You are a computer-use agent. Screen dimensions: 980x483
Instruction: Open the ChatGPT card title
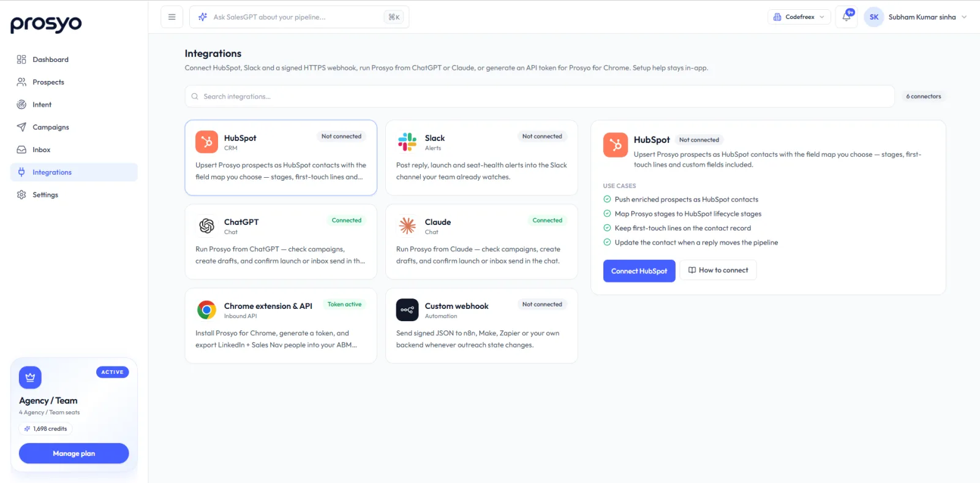coord(241,222)
